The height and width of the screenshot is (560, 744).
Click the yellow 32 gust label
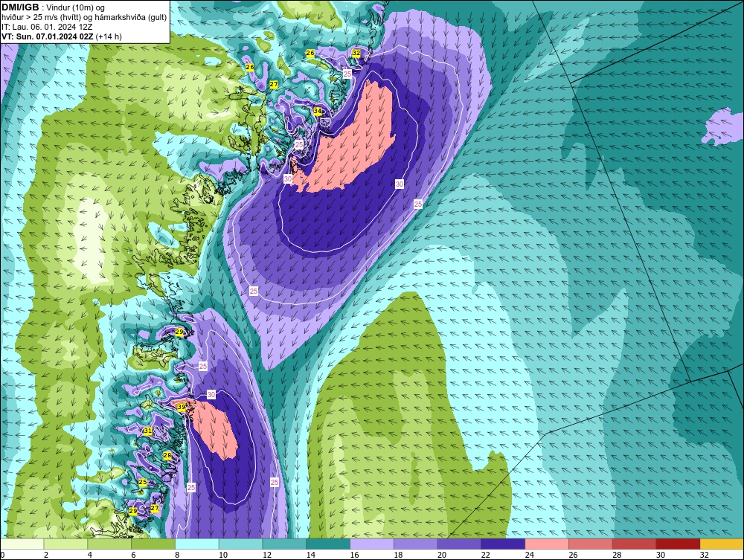pos(356,53)
